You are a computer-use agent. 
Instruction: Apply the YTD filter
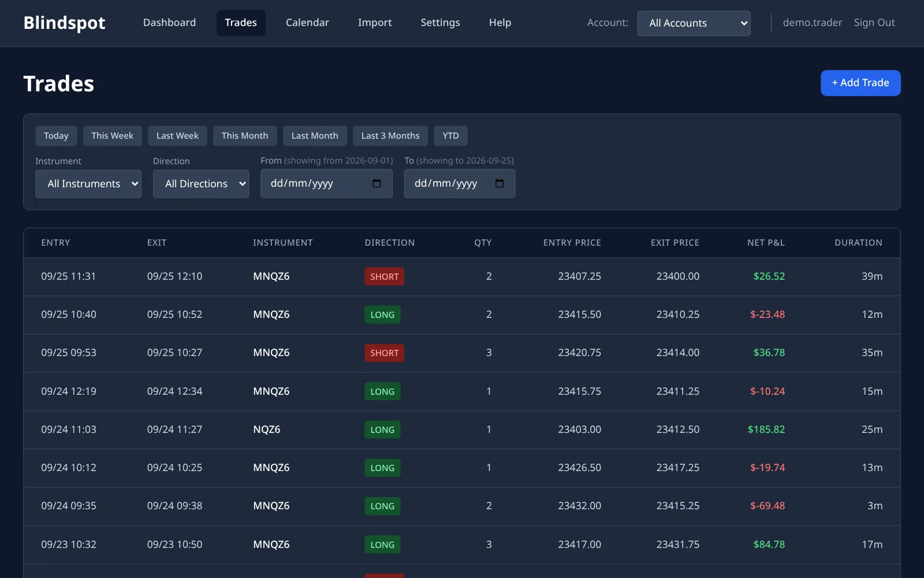point(450,136)
